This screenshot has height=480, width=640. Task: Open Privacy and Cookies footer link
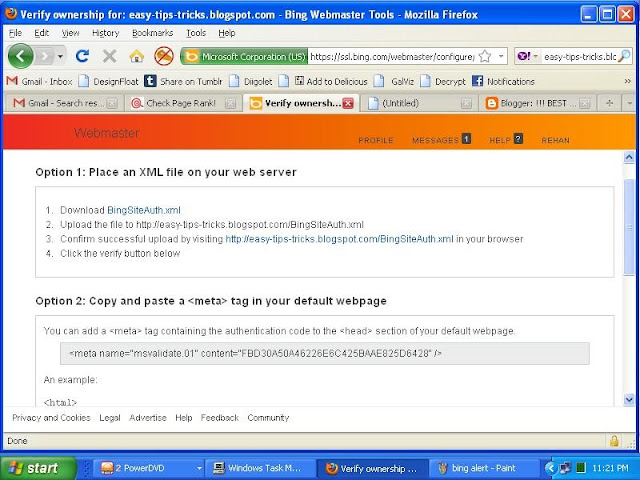pyautogui.click(x=51, y=418)
